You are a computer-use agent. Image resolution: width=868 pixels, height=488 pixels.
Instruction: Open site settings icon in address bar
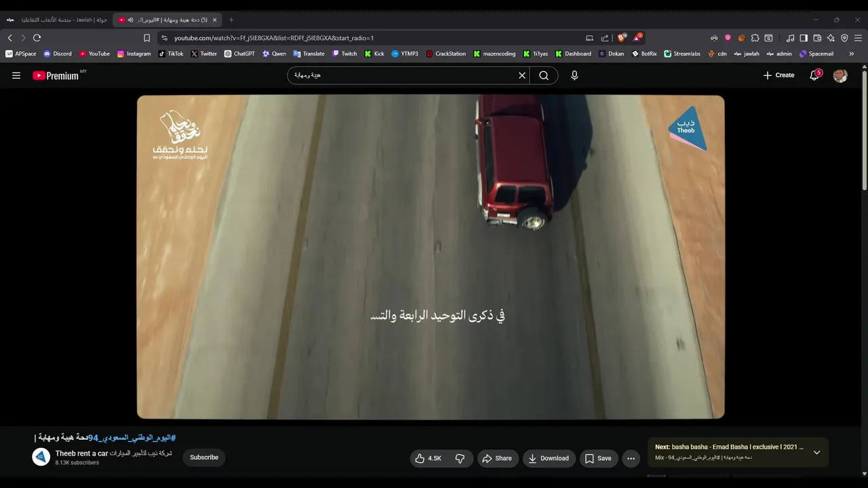[164, 38]
